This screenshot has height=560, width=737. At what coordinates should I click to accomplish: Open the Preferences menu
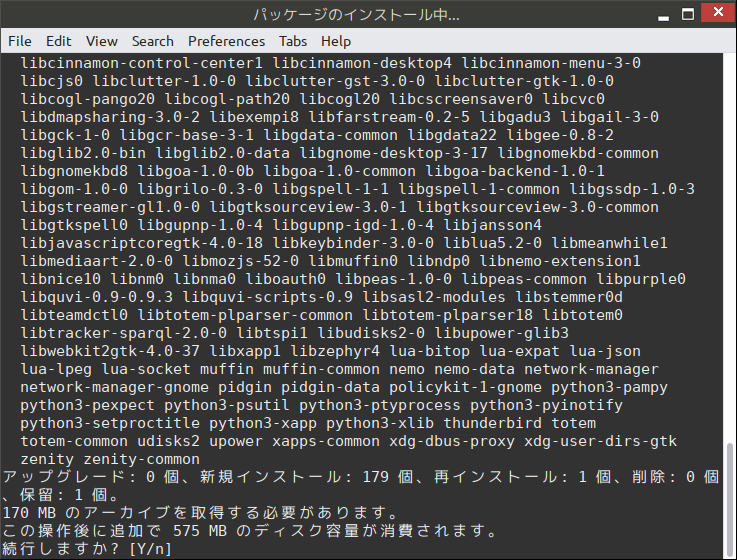click(x=227, y=41)
